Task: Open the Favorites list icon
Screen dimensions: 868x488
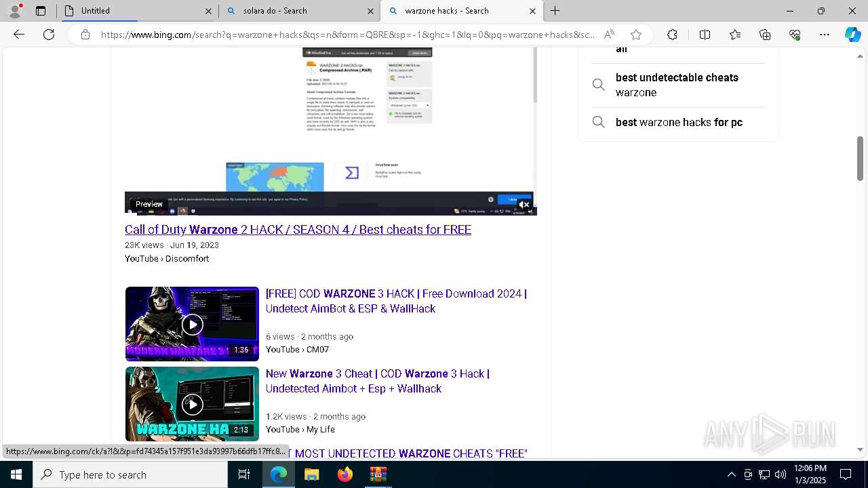Action: [x=735, y=35]
